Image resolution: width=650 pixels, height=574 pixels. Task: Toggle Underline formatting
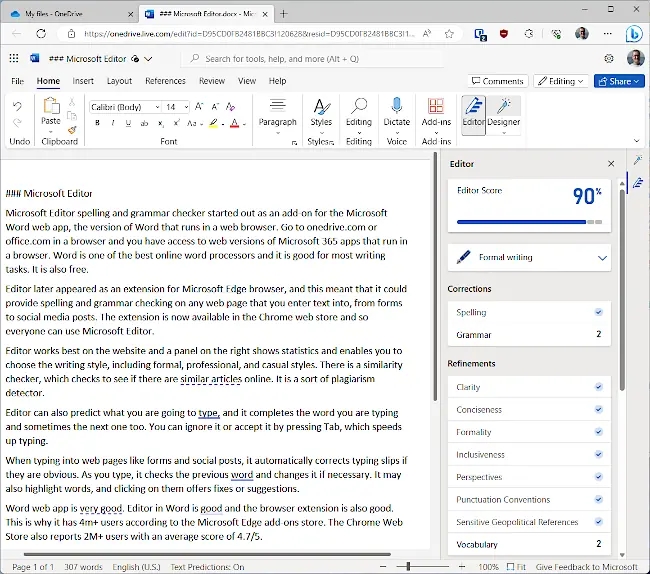point(129,123)
